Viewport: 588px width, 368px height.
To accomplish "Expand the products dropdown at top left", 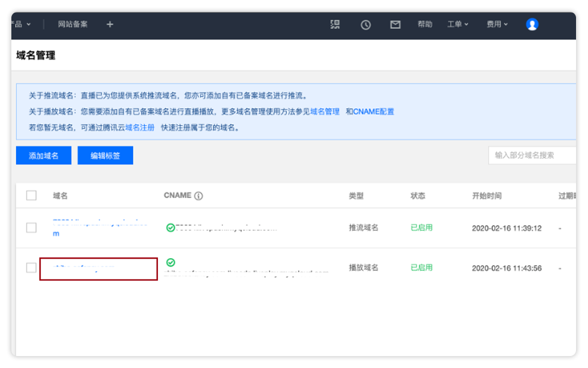I will click(23, 24).
